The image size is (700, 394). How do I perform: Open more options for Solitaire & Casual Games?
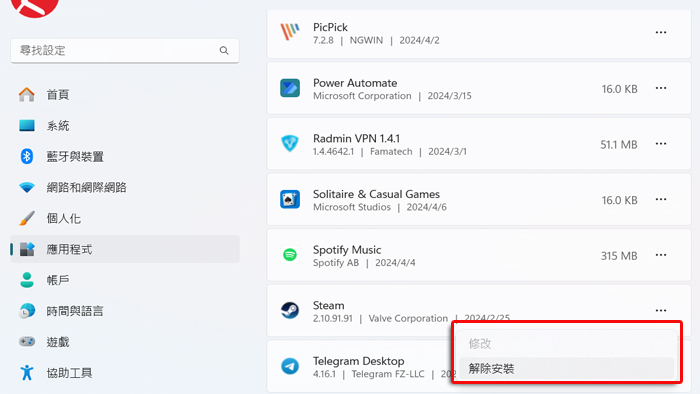661,199
